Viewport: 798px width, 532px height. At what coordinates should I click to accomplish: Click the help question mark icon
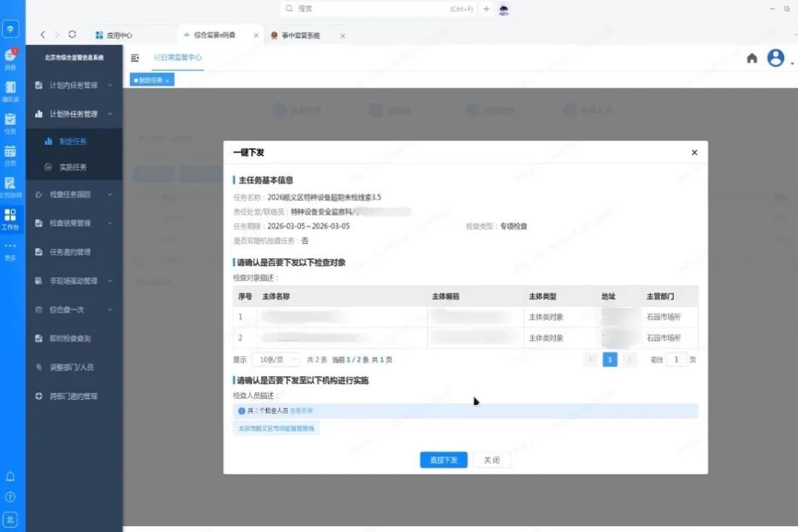point(10,497)
